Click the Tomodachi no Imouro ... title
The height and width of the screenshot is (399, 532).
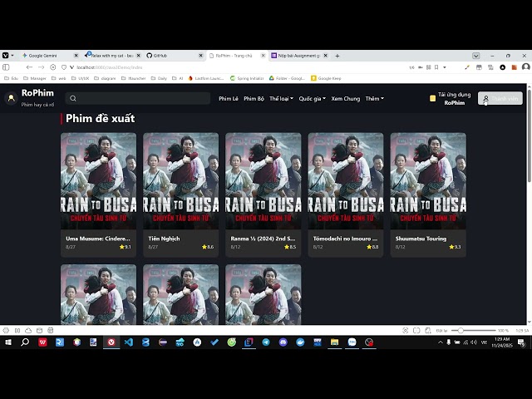[x=345, y=239]
